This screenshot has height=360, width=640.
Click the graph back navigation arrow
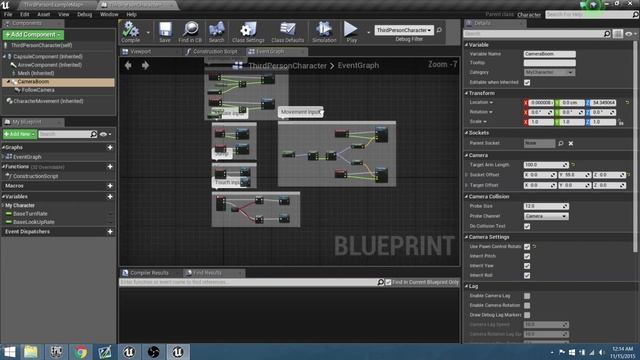click(128, 65)
